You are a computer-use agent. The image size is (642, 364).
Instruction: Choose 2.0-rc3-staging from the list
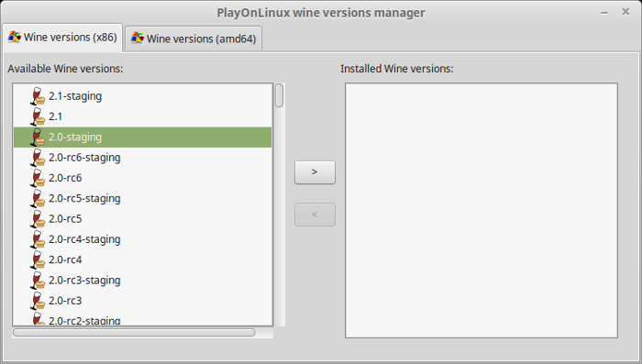point(142,281)
